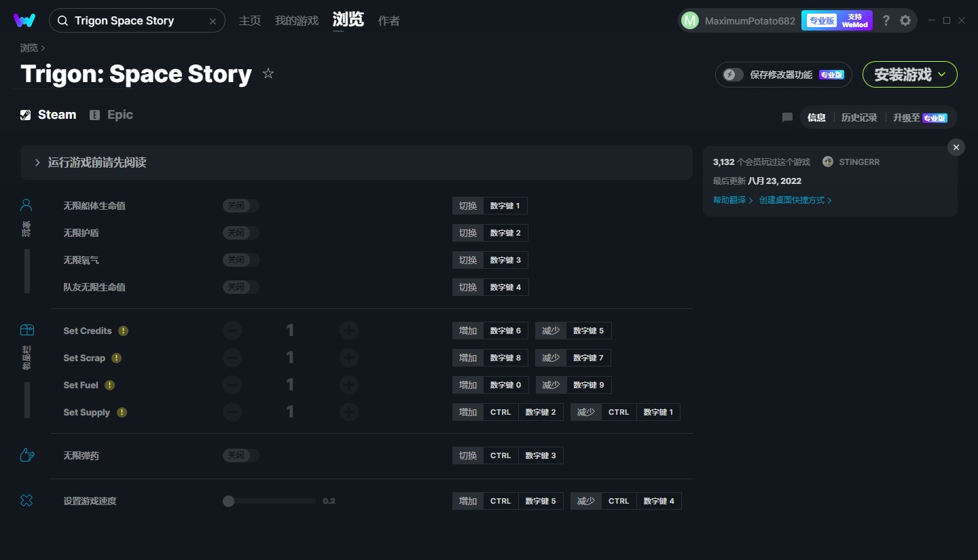Open the help question mark icon
This screenshot has height=560, width=978.
886,20
